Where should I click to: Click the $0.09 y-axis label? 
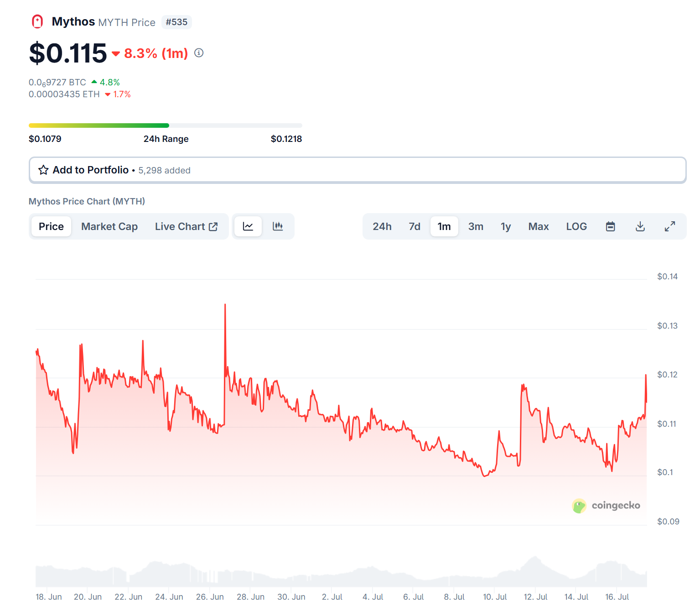tap(668, 522)
